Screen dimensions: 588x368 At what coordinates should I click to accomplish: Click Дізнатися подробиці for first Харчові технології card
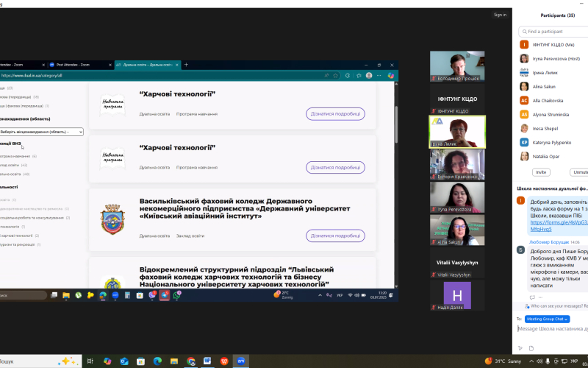335,114
